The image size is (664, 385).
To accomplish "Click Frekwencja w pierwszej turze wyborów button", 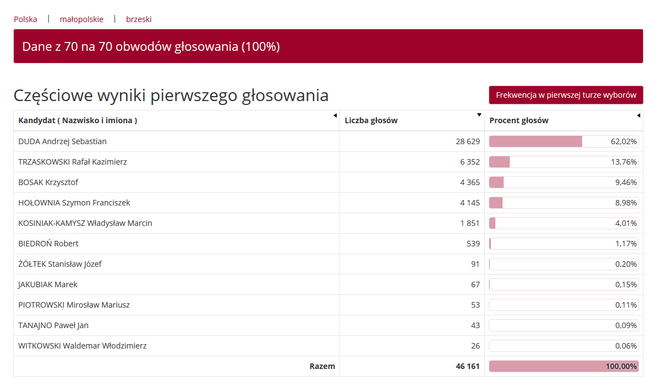I will point(566,95).
